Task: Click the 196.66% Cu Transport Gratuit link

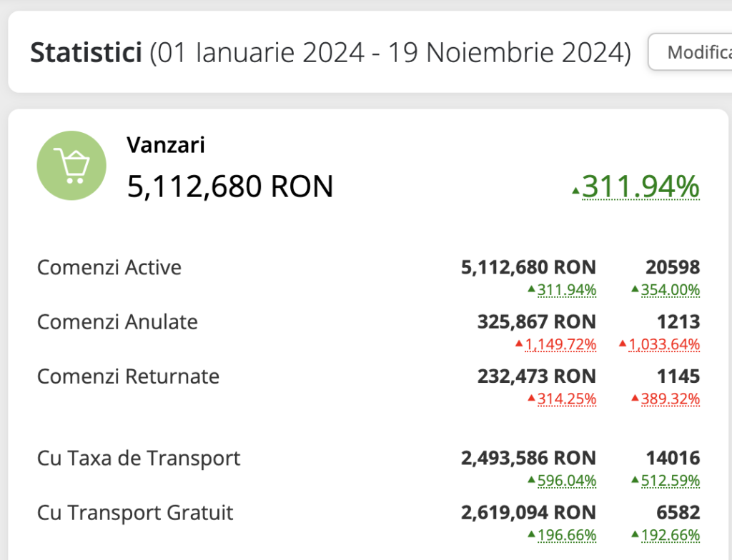Action: point(566,535)
